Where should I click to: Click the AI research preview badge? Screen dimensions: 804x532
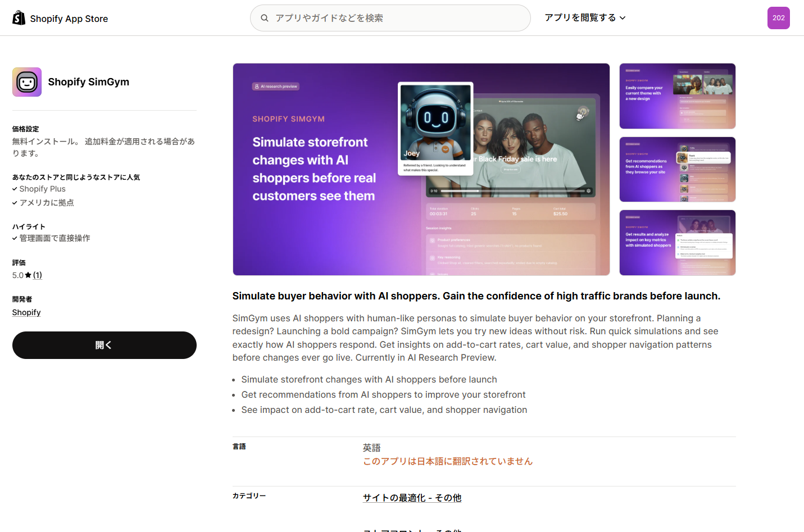(276, 87)
